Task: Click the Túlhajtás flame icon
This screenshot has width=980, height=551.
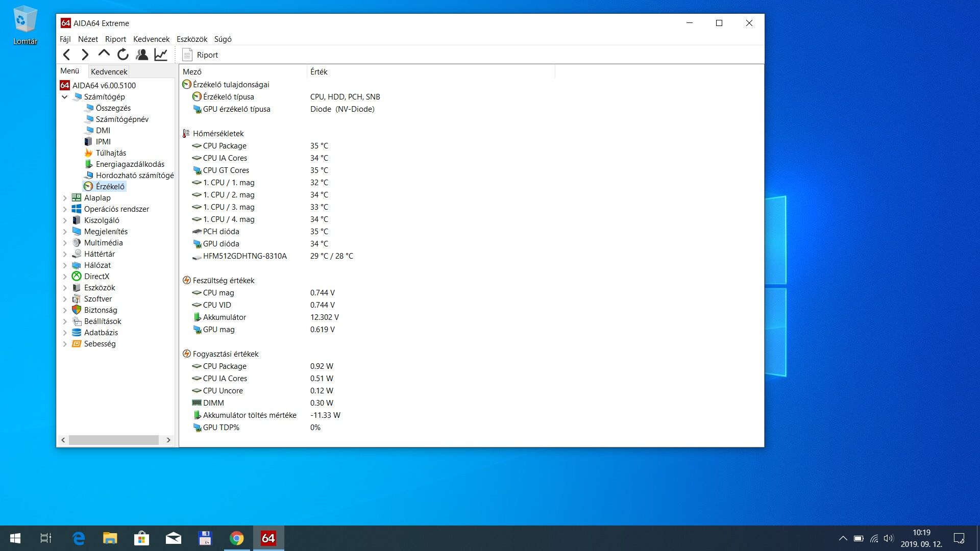Action: [89, 153]
